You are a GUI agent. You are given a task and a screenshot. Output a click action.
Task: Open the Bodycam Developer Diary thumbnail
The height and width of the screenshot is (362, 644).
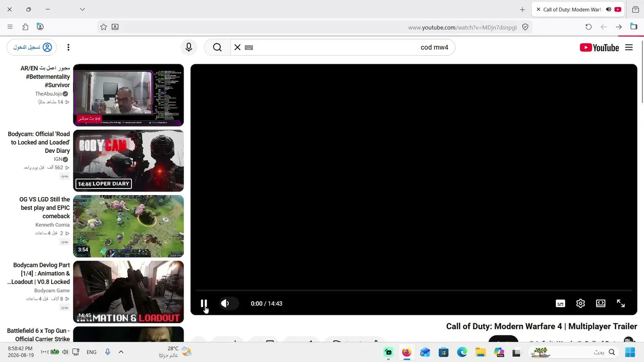pos(128,161)
